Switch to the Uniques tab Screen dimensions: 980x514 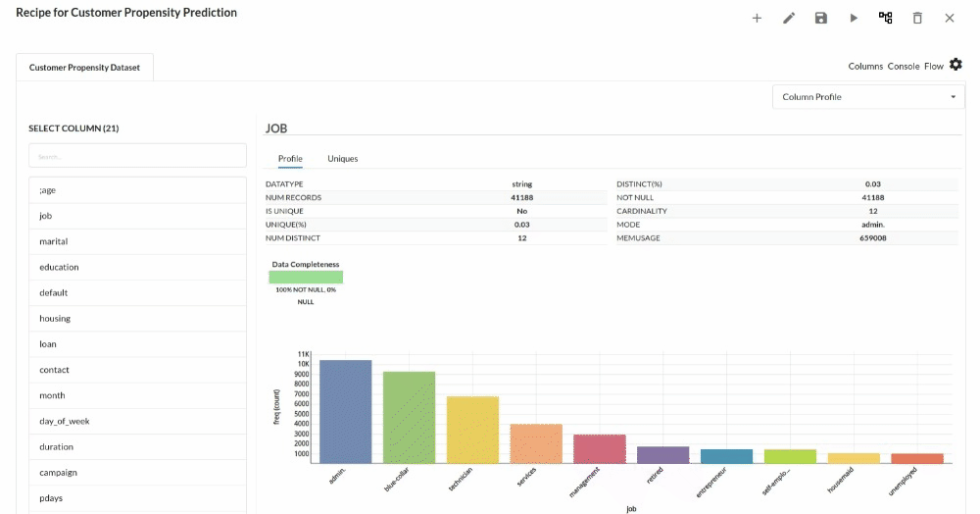pos(342,159)
